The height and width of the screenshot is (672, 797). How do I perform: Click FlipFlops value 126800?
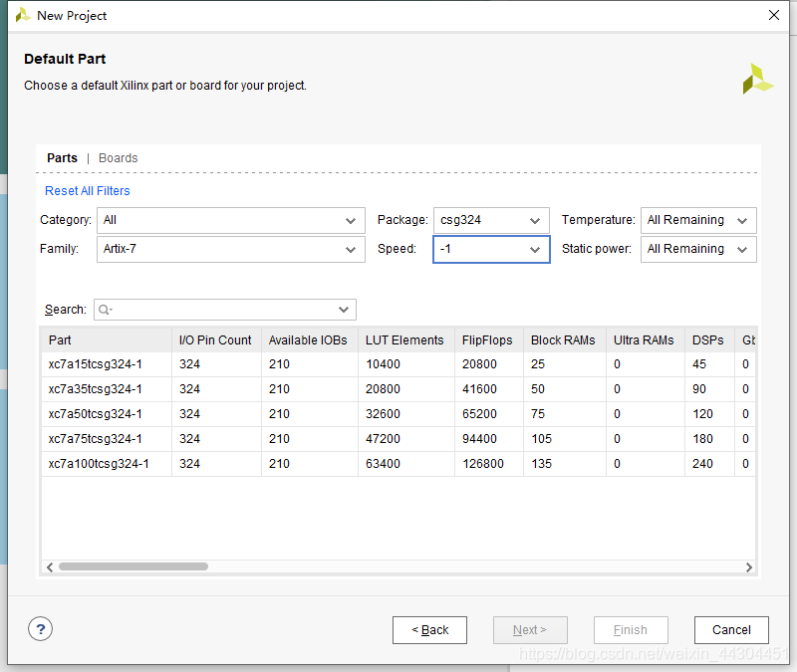[x=483, y=464]
